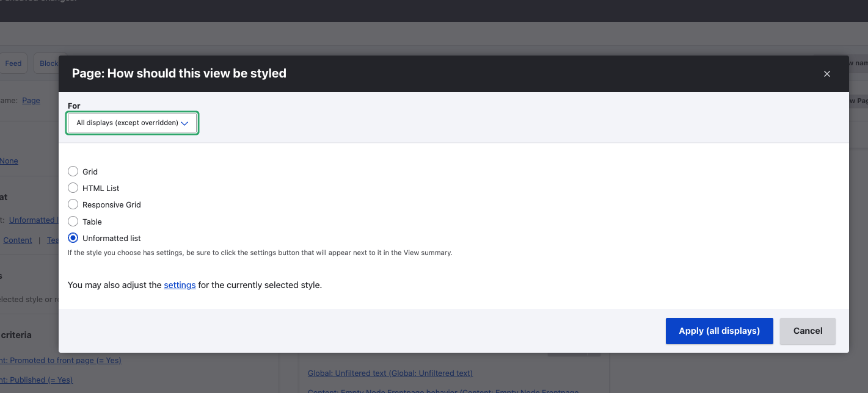The image size is (868, 393).
Task: Select Responsive Grid as view style
Action: pos(73,204)
